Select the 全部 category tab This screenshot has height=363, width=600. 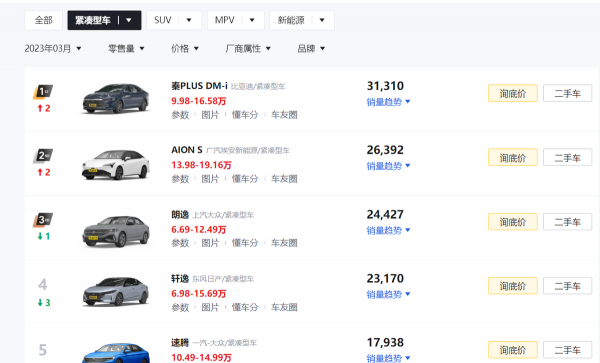click(x=43, y=20)
